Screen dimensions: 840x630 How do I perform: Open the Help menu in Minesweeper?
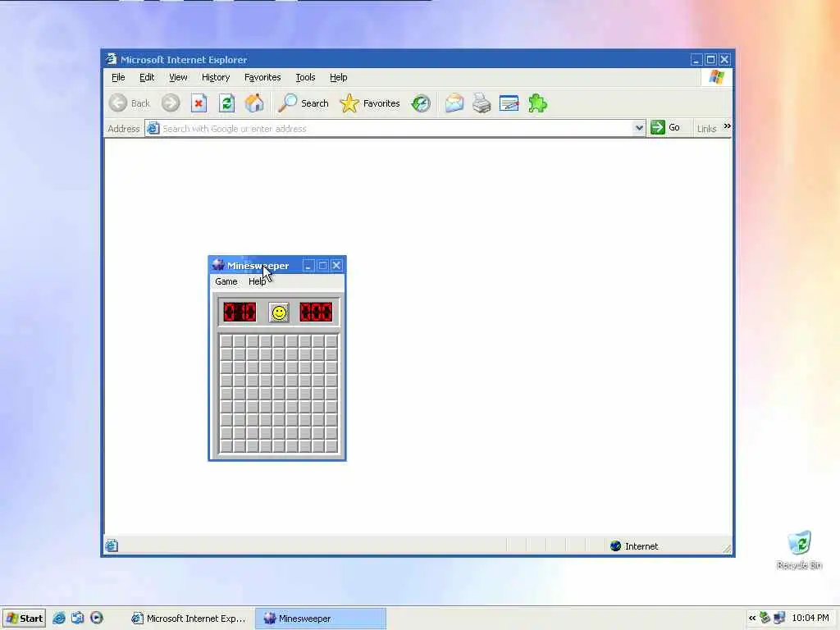(257, 281)
